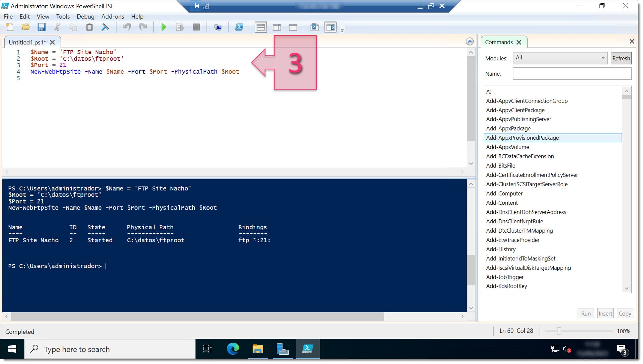Open the Add-ons menu
The width and height of the screenshot is (643, 364).
click(113, 16)
